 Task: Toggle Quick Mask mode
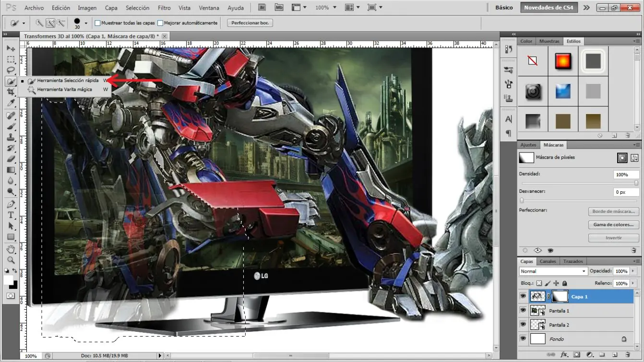click(x=11, y=296)
